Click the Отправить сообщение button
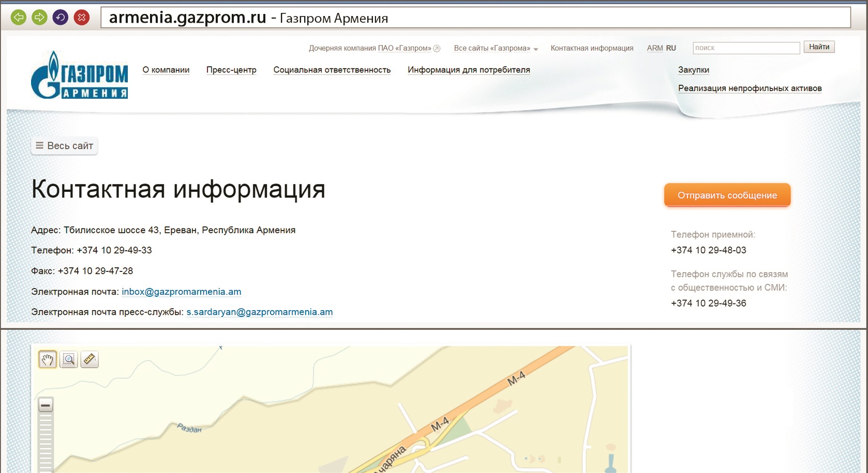The image size is (868, 473). click(x=727, y=195)
